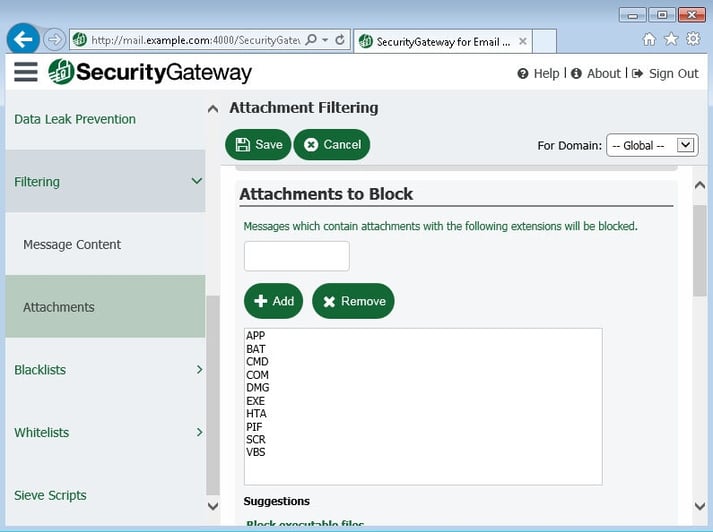Viewport: 713px width, 532px height.
Task: Select Attachments in the sidebar
Action: (105, 307)
